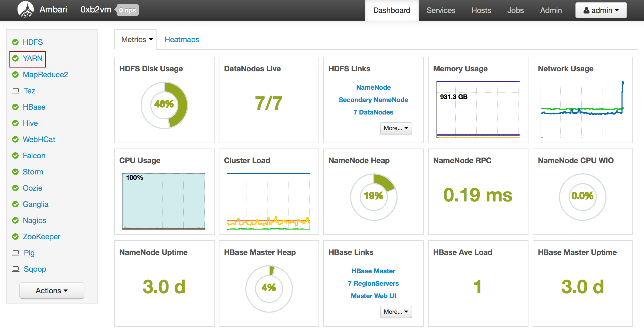The height and width of the screenshot is (330, 644).
Task: Follow the Master Web UI link
Action: pyautogui.click(x=373, y=296)
